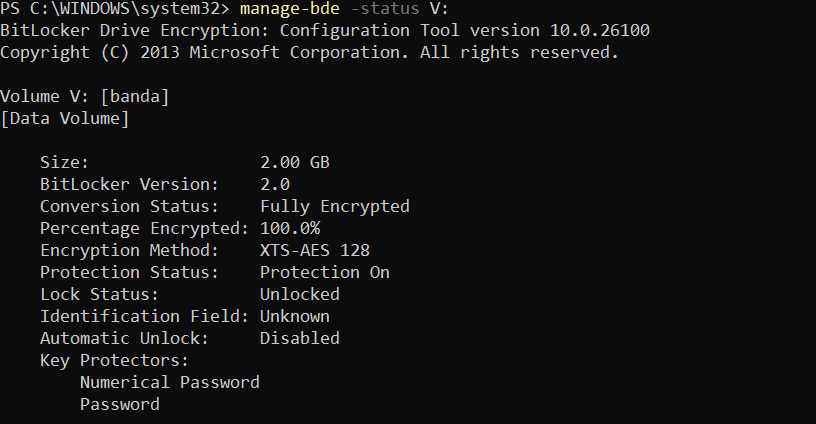Click the Protection On value
The height and width of the screenshot is (424, 816).
pyautogui.click(x=324, y=273)
